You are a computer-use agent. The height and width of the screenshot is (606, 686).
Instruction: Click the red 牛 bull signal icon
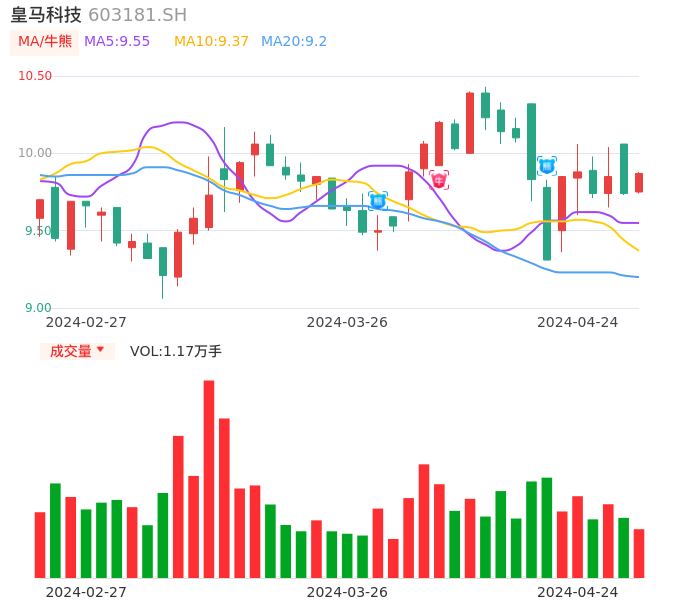click(x=439, y=180)
